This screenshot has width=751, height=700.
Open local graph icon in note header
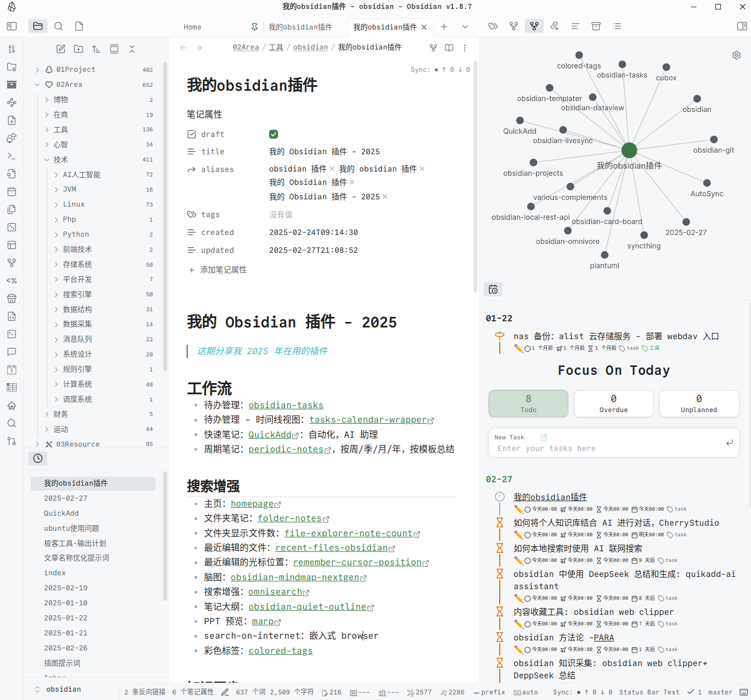pos(433,48)
